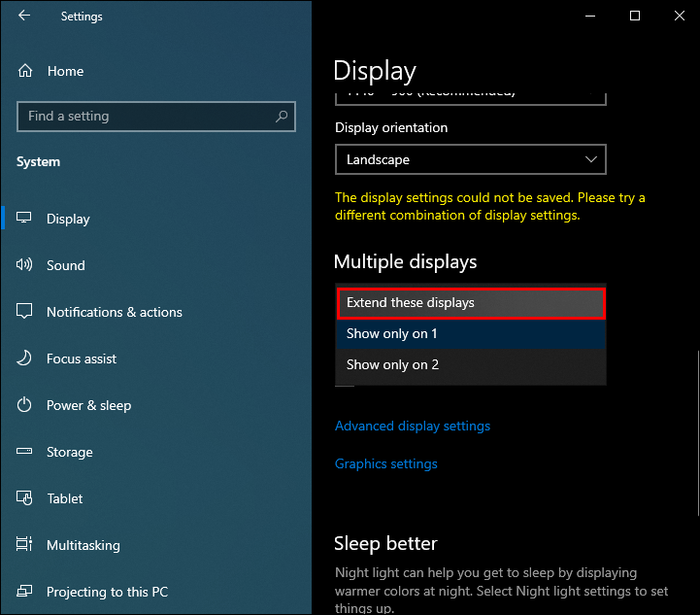700x615 pixels.
Task: Go back with the Settings back arrow
Action: 24,16
